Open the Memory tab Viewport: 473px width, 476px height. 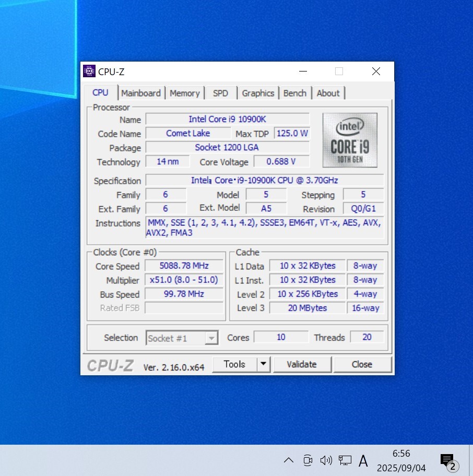pos(185,93)
